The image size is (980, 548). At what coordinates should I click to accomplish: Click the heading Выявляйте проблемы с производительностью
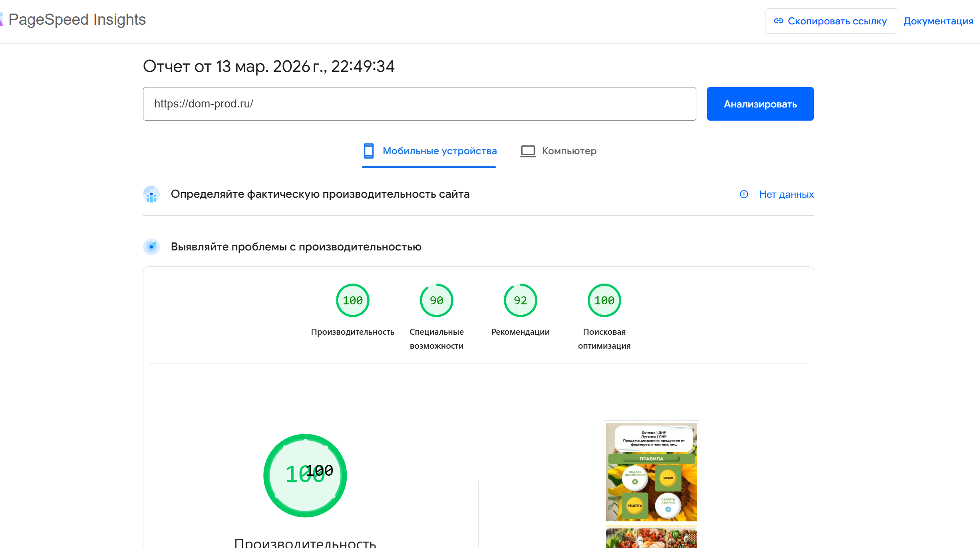(296, 247)
